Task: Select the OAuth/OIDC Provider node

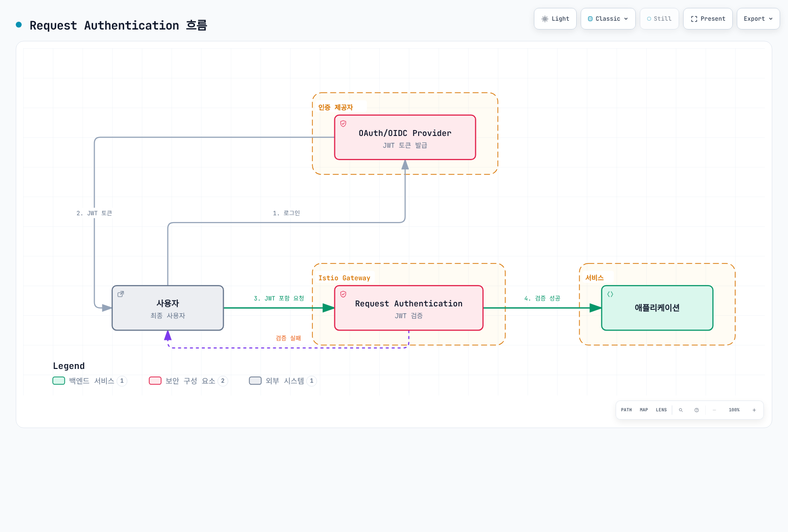Action: (x=405, y=137)
